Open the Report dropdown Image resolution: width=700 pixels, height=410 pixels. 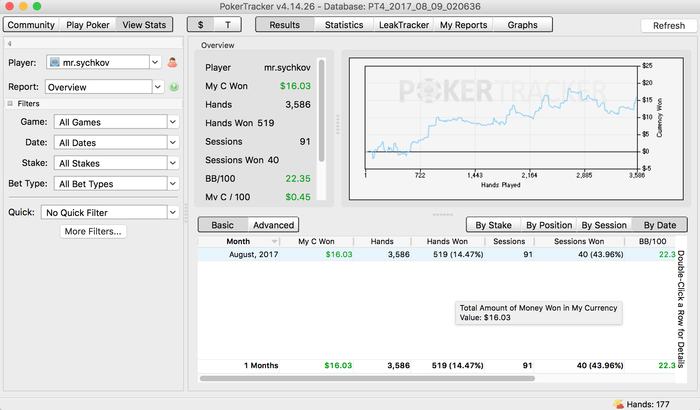tap(158, 87)
